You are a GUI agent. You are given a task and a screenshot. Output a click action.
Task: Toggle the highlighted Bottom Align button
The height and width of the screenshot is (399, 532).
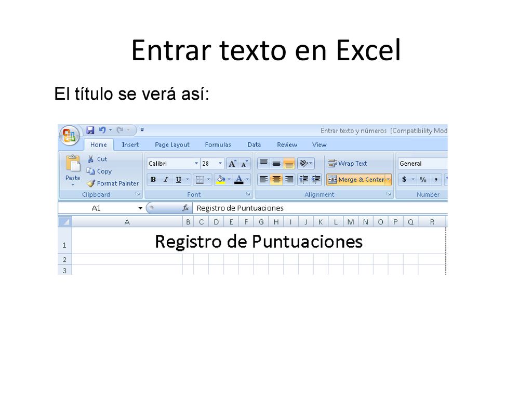(x=289, y=164)
